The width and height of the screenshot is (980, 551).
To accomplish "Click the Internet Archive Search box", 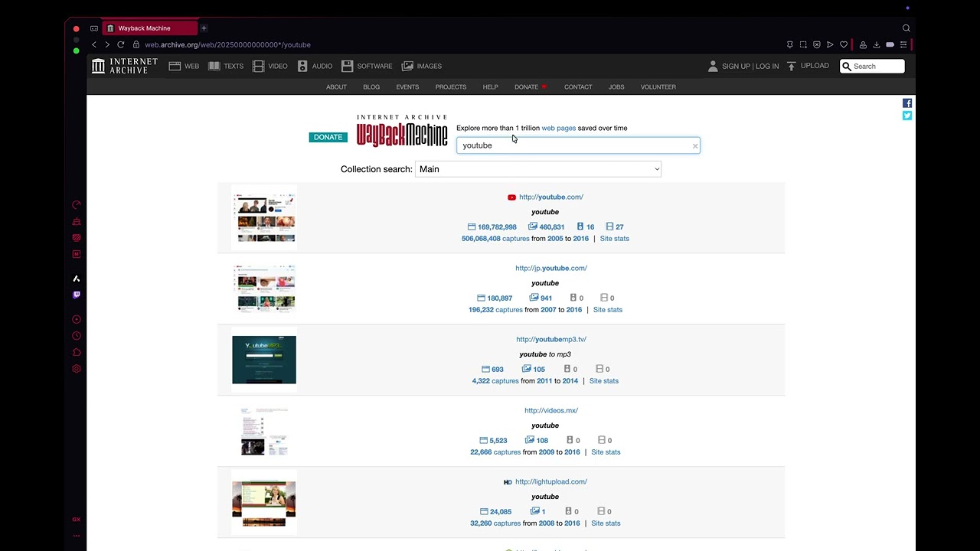I will coord(872,67).
